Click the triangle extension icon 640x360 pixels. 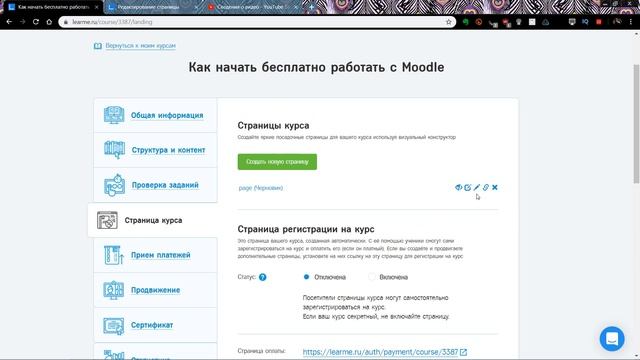pos(546,22)
